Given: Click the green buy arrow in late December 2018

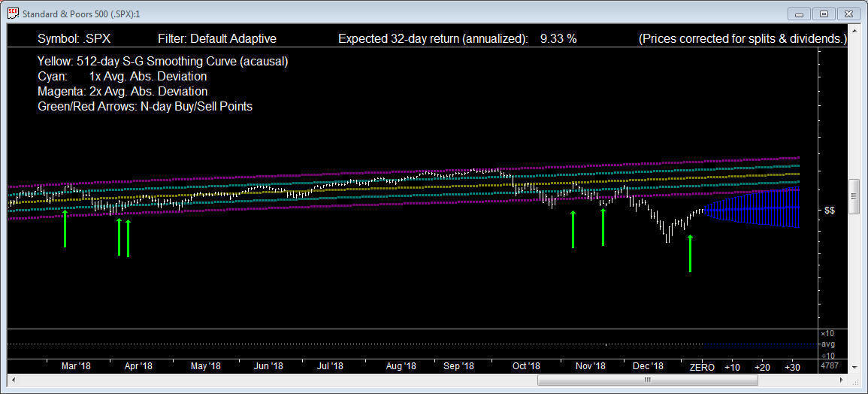Looking at the screenshot, I should (x=690, y=253).
